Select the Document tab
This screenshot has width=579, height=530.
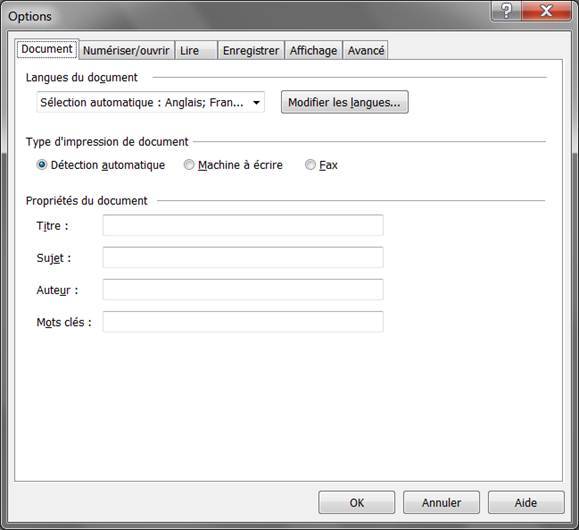(47, 49)
